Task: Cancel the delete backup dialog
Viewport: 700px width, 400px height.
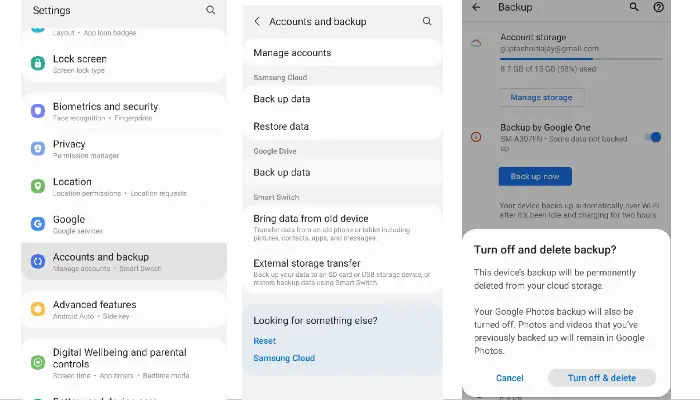Action: tap(509, 378)
